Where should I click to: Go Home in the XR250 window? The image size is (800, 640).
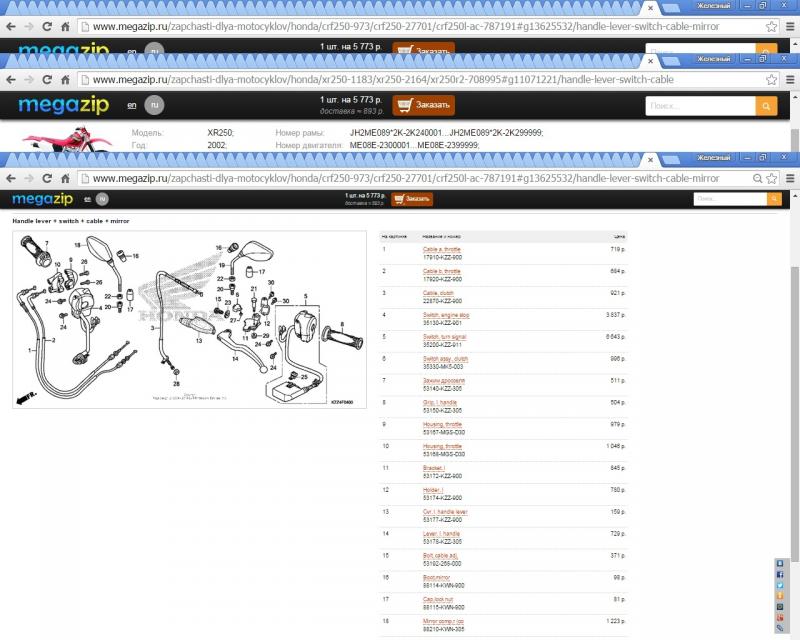tap(65, 80)
